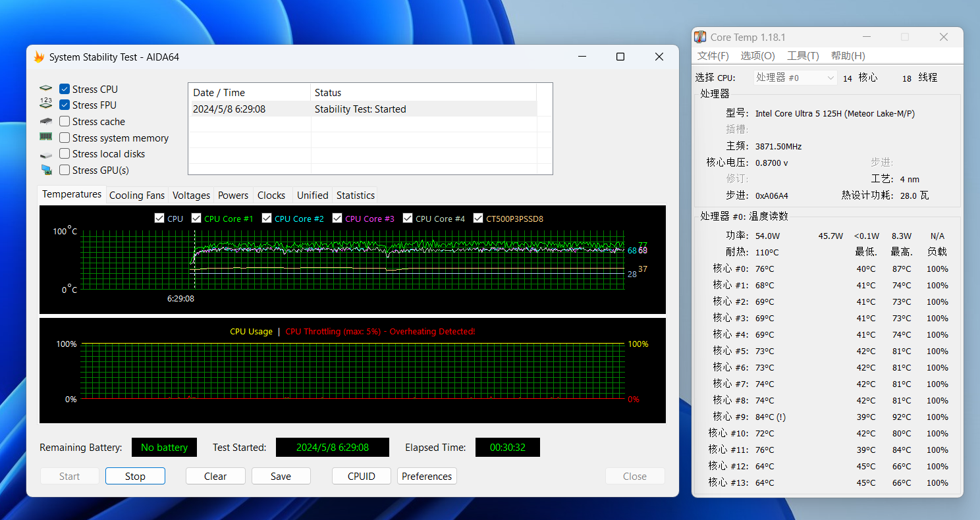Click the Clear button

215,476
